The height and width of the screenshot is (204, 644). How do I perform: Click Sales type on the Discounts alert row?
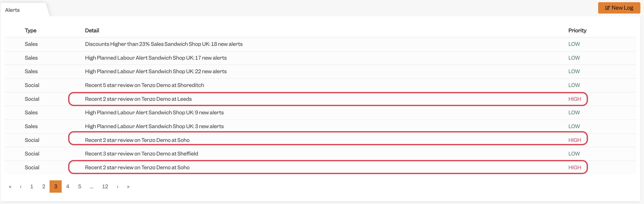point(31,44)
